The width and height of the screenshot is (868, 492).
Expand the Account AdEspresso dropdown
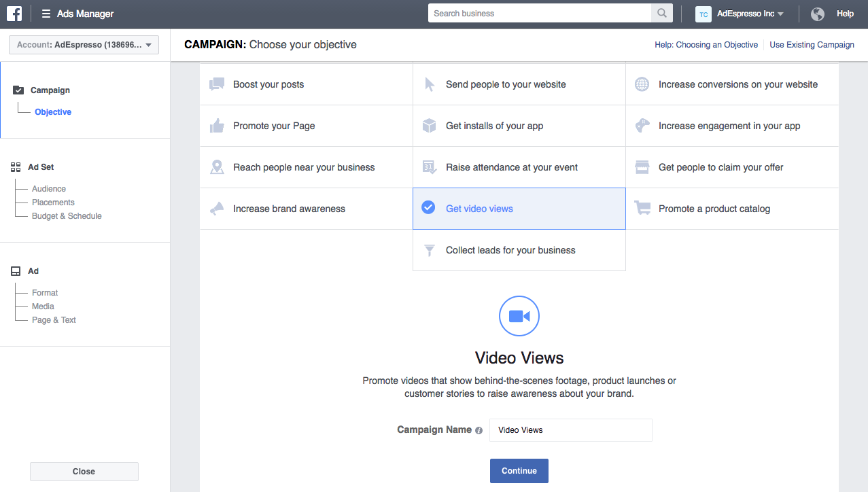[84, 45]
